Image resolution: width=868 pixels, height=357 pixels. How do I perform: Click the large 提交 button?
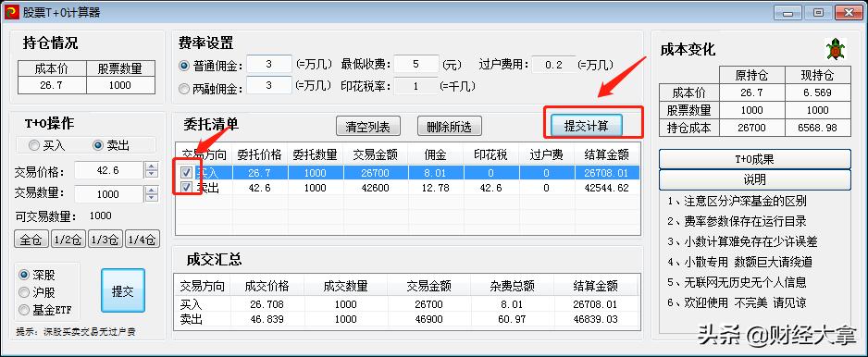[x=123, y=290]
